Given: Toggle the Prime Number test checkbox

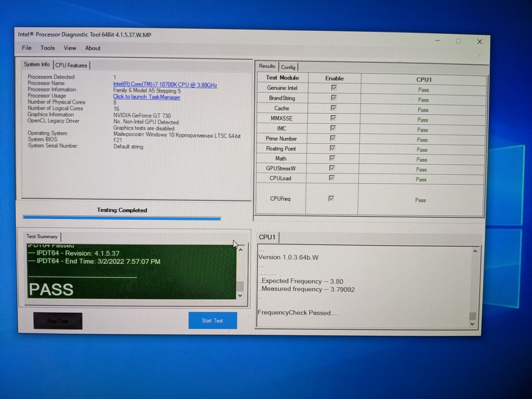Looking at the screenshot, I should (332, 138).
